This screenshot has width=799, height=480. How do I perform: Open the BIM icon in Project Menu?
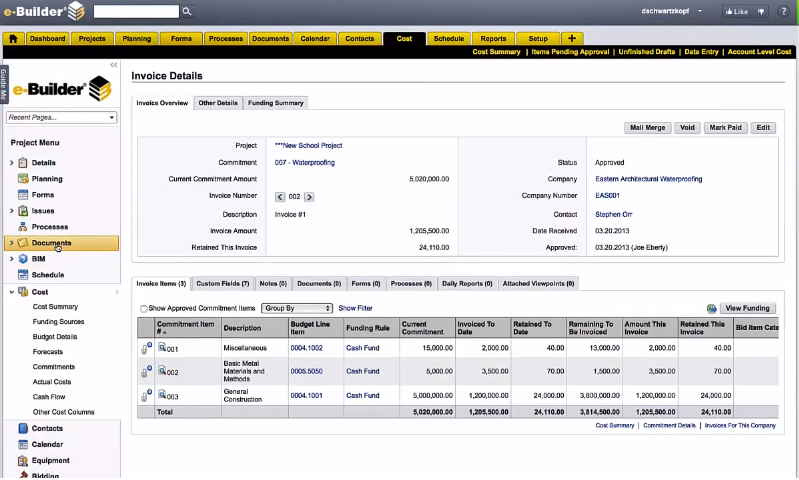(x=22, y=259)
